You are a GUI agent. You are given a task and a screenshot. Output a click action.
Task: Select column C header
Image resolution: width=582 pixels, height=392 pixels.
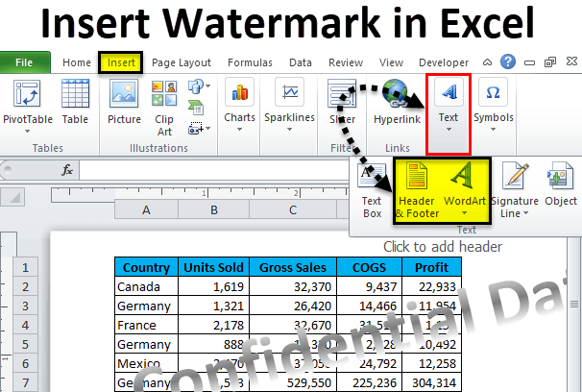click(x=293, y=210)
